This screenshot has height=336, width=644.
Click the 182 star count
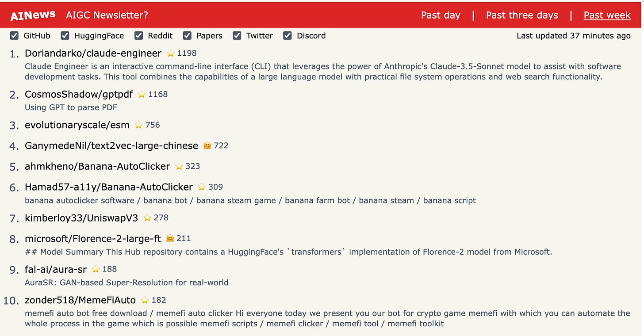(158, 300)
